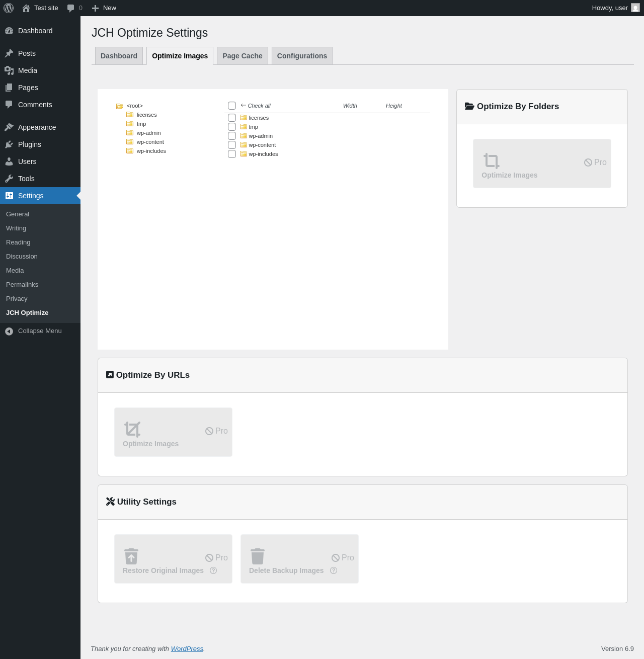Switch to the Page Cache tab
Image resolution: width=644 pixels, height=659 pixels.
(243, 56)
